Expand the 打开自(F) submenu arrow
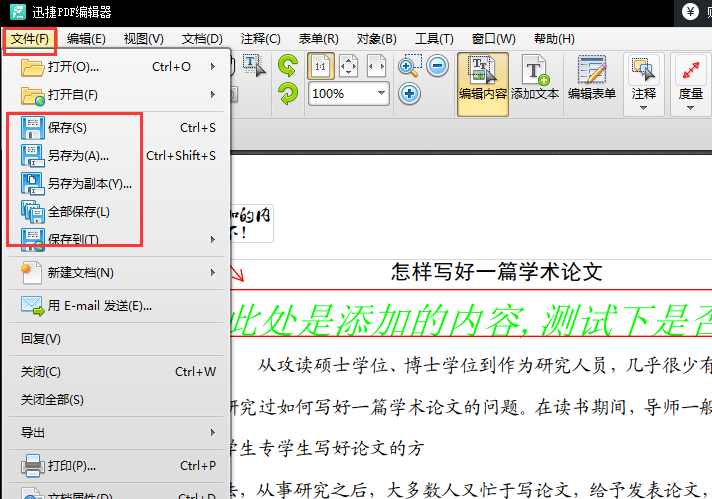Image resolution: width=712 pixels, height=499 pixels. pyautogui.click(x=213, y=94)
